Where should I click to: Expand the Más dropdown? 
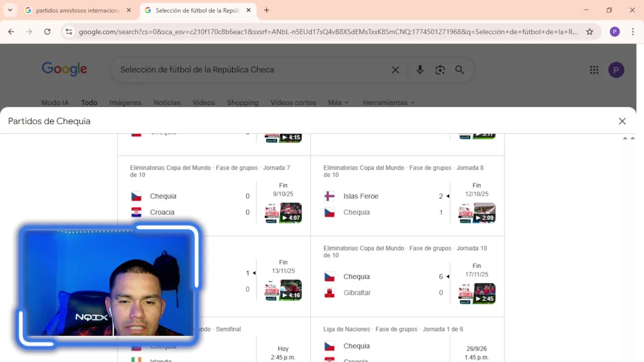tap(338, 103)
